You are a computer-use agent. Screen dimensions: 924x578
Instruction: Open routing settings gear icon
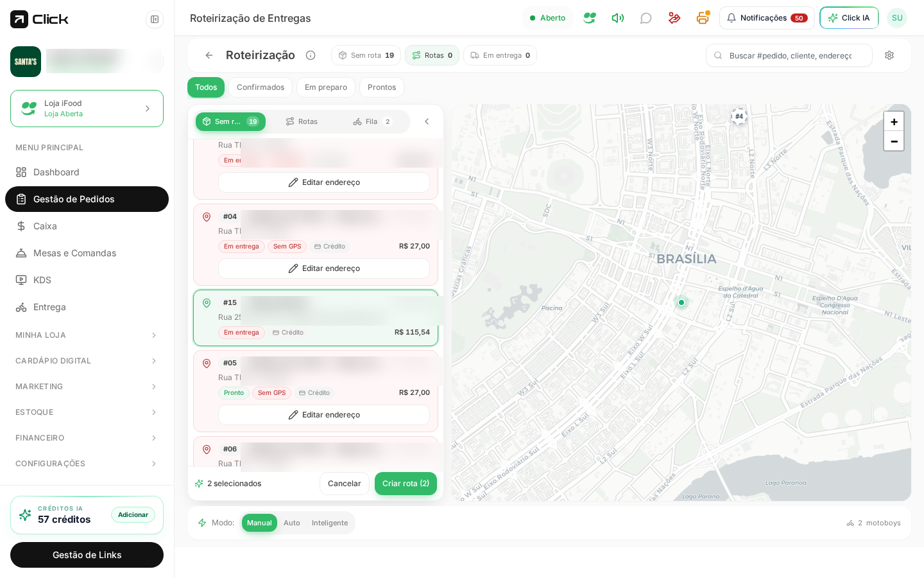pos(889,55)
